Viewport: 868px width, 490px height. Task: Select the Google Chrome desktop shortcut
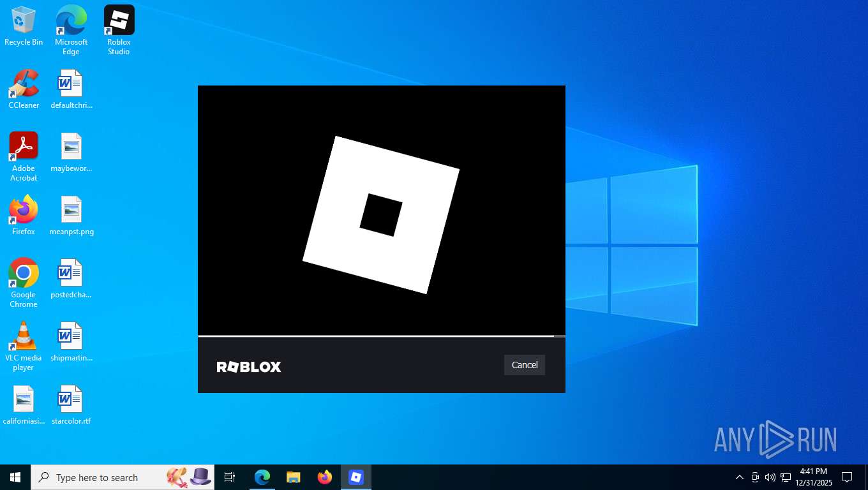point(24,283)
